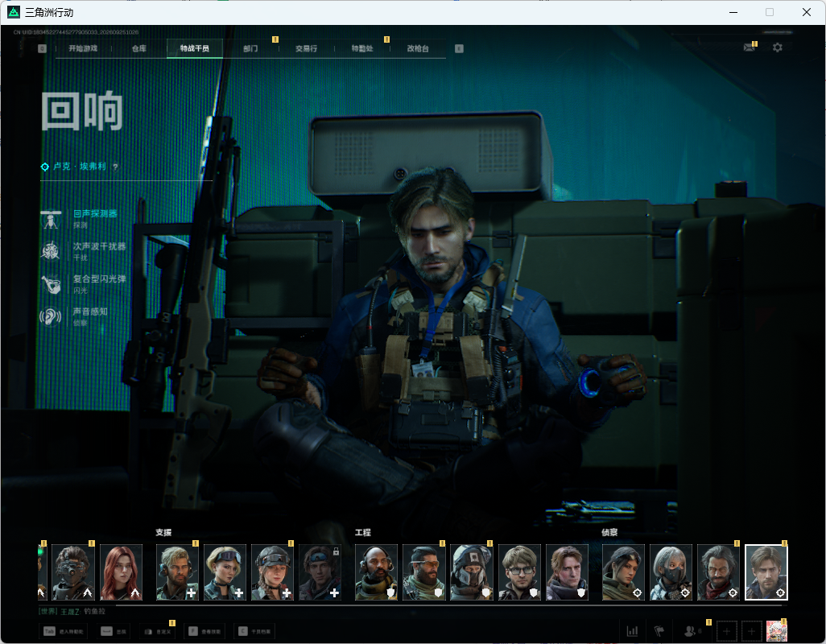The height and width of the screenshot is (644, 826).
Task: Open the bar-chart statistics icon
Action: (632, 630)
